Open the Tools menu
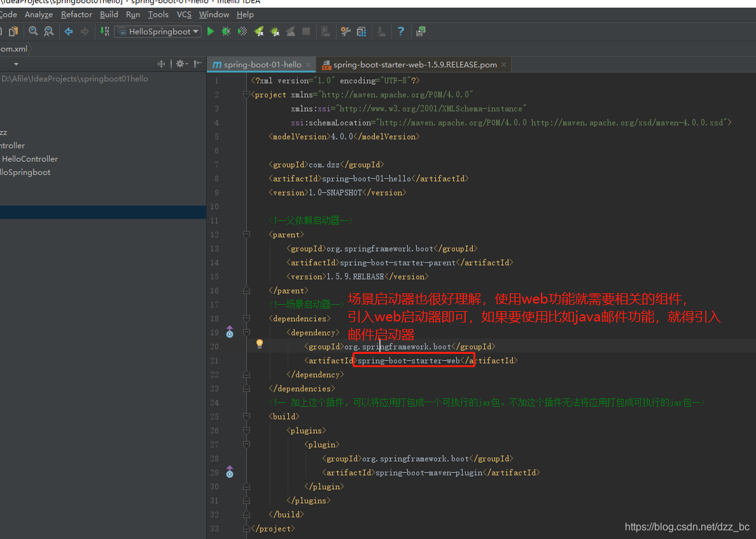This screenshot has height=539, width=756. (158, 15)
